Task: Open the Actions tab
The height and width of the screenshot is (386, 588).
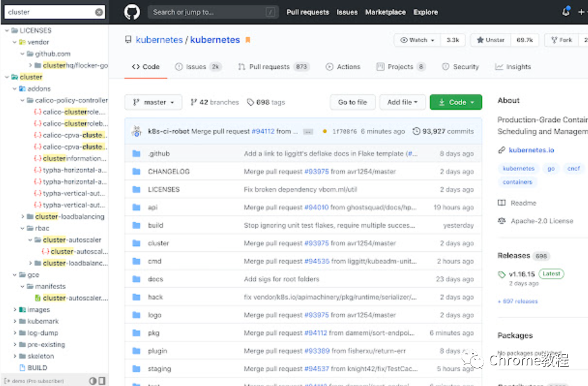Action: (343, 67)
